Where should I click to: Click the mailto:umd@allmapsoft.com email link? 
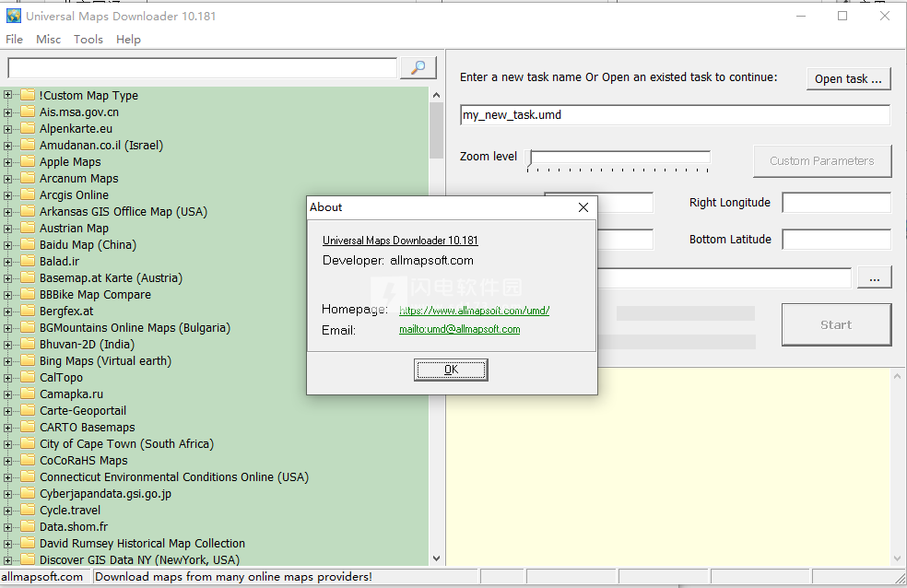pos(459,329)
